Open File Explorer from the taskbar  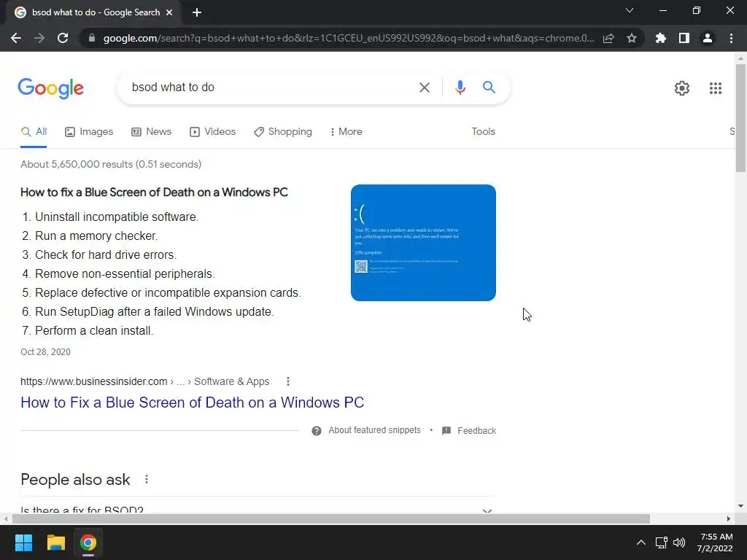point(55,542)
